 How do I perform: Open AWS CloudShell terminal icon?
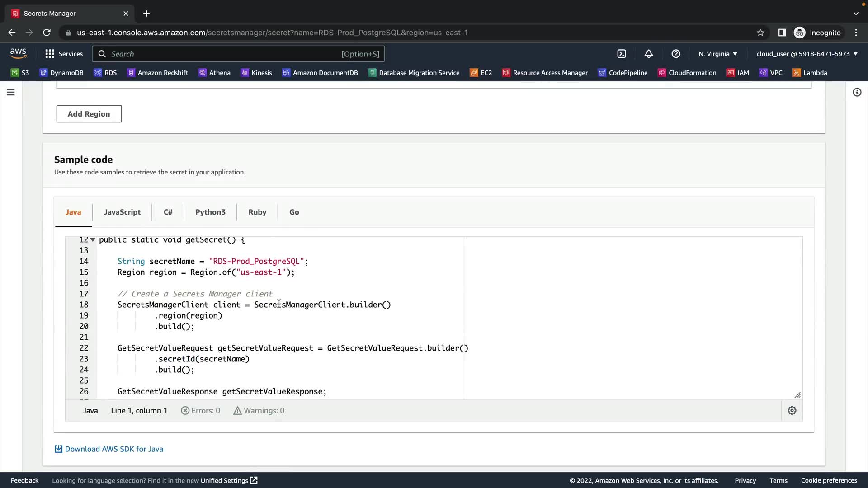[x=622, y=54]
